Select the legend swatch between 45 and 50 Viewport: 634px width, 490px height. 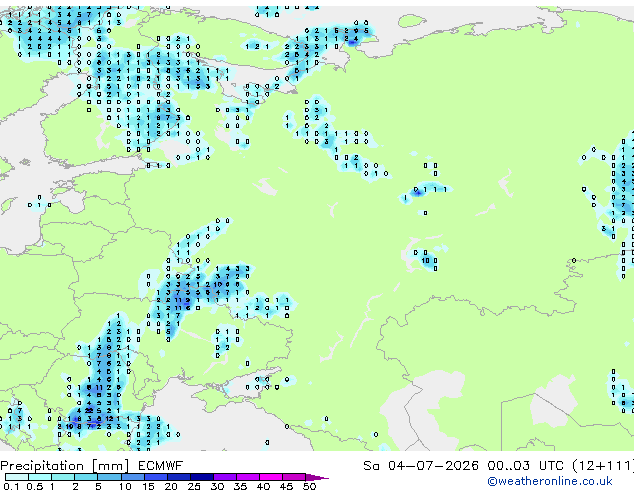click(294, 477)
